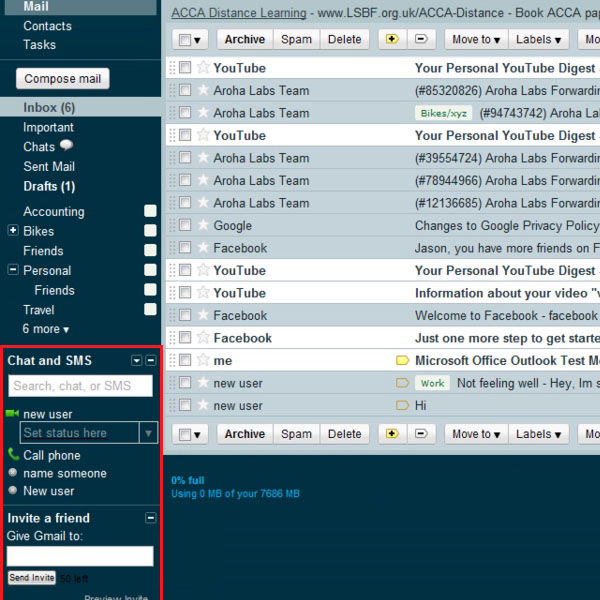The height and width of the screenshot is (600, 600).
Task: Click the Compose mail button
Action: [63, 78]
